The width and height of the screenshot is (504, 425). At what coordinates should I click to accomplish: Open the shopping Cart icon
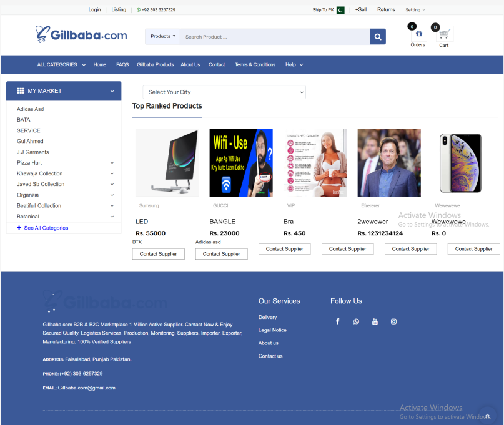[443, 34]
